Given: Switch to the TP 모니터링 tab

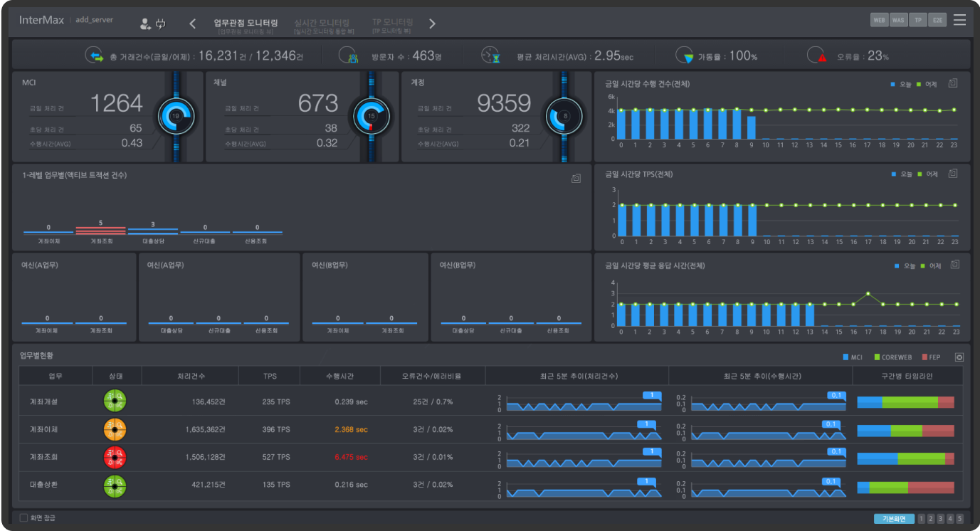Looking at the screenshot, I should (x=392, y=23).
